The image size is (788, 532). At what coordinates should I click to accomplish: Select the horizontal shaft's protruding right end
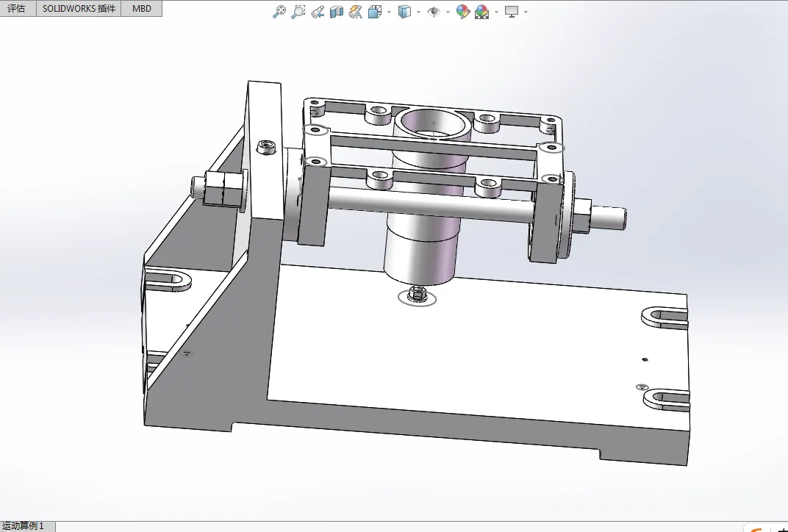point(608,218)
